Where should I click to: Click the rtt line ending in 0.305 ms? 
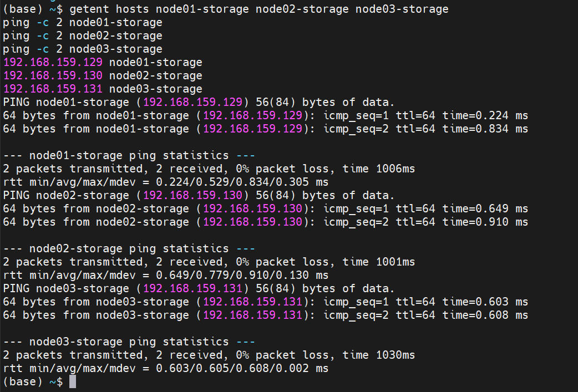tap(165, 182)
